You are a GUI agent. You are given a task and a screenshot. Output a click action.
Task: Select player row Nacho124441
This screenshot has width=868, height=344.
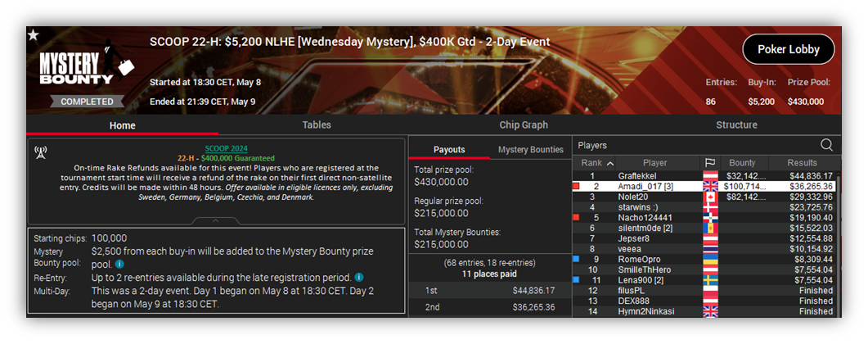(x=704, y=218)
